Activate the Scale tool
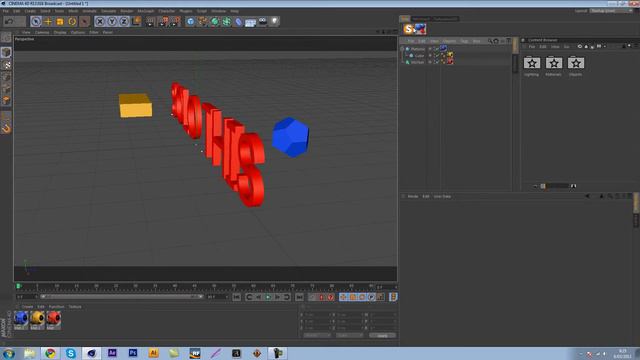The image size is (640, 360). (x=60, y=21)
